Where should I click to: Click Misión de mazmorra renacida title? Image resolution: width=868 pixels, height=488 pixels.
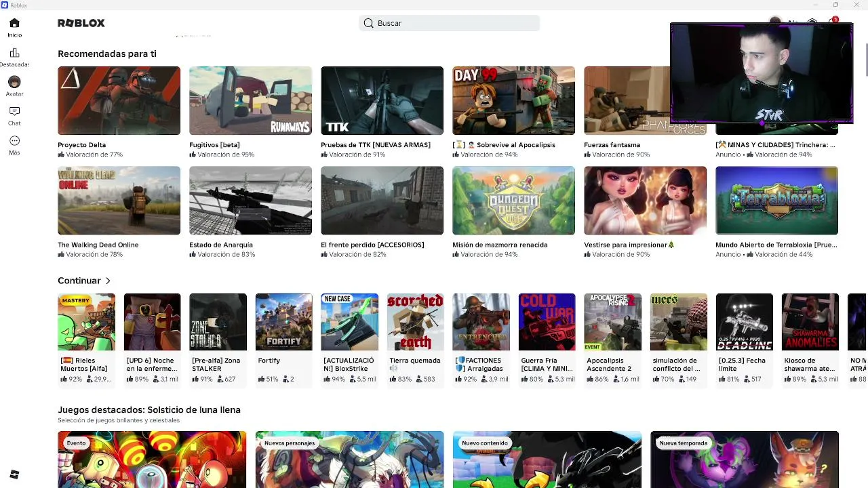[x=500, y=245]
